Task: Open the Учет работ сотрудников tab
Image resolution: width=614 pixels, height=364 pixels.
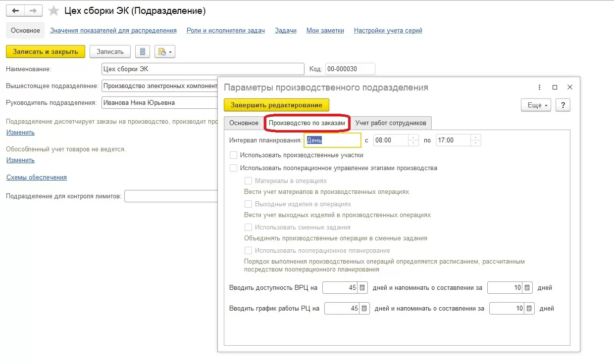Action: [391, 123]
